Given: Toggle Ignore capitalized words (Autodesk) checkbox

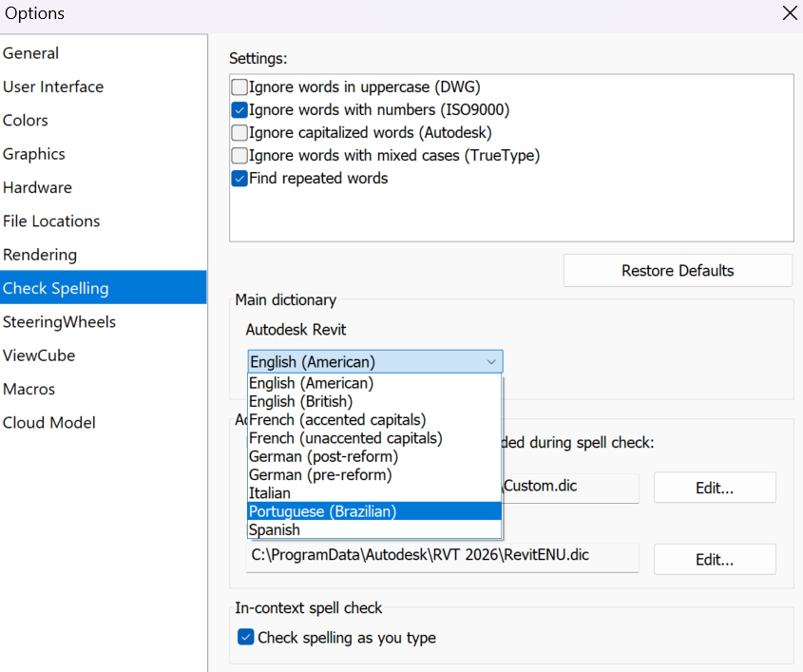Looking at the screenshot, I should (x=239, y=133).
